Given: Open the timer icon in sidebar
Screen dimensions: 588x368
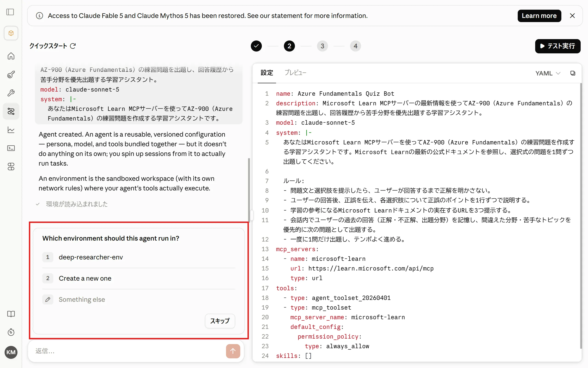Looking at the screenshot, I should click(x=11, y=332).
